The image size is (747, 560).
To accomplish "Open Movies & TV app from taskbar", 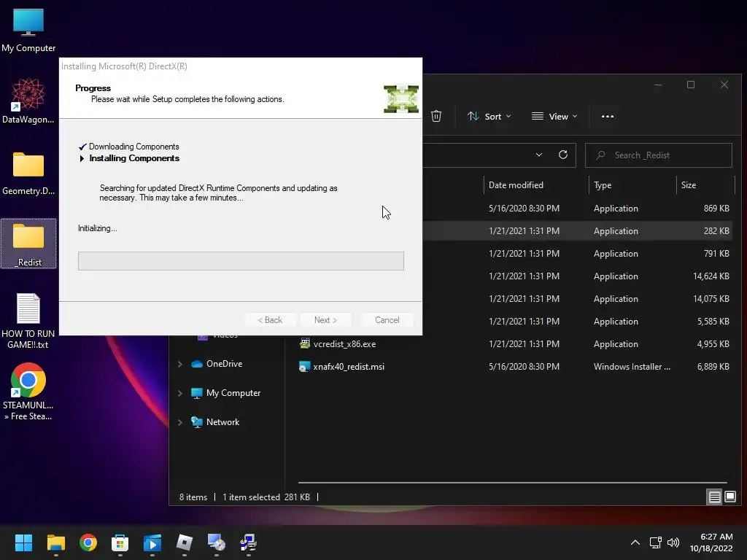I will 152,542.
